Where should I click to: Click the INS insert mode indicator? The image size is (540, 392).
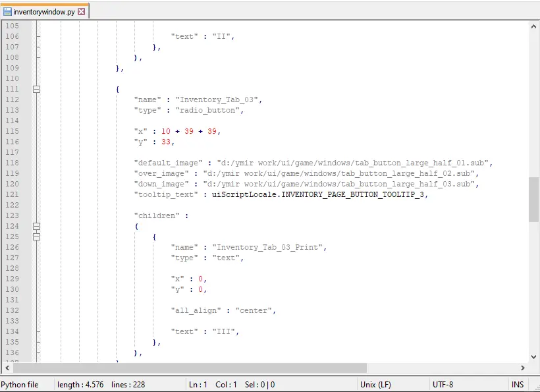pos(517,384)
